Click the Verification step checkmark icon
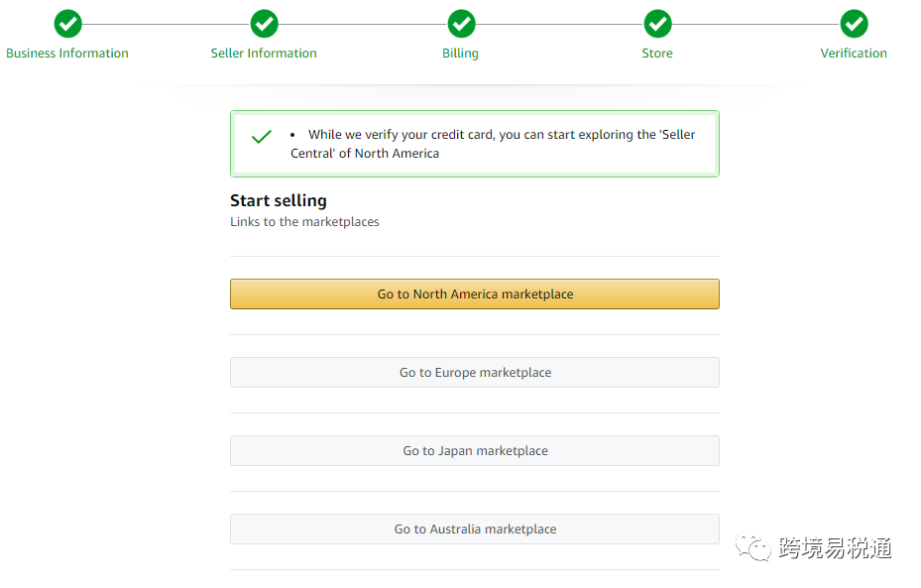The image size is (921, 588). 854,24
